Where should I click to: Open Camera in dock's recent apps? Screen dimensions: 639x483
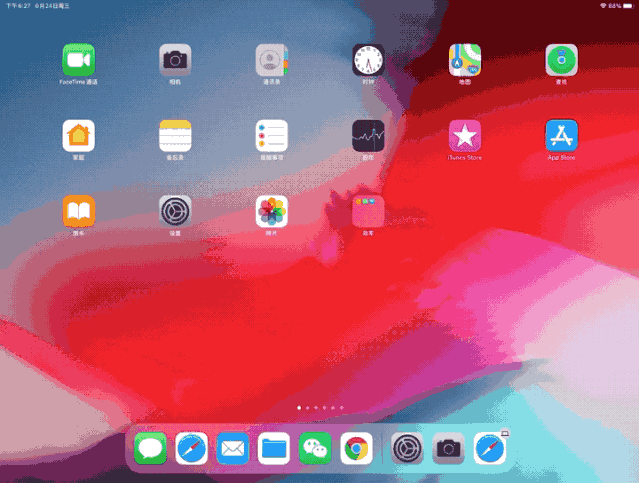coord(448,448)
